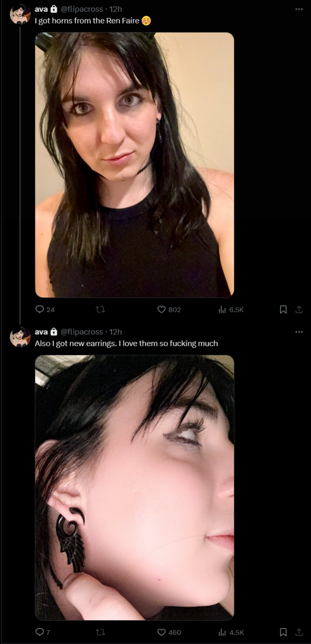Share the Ren Faire horns tweet
Screen dimensions: 311x644
(299, 309)
